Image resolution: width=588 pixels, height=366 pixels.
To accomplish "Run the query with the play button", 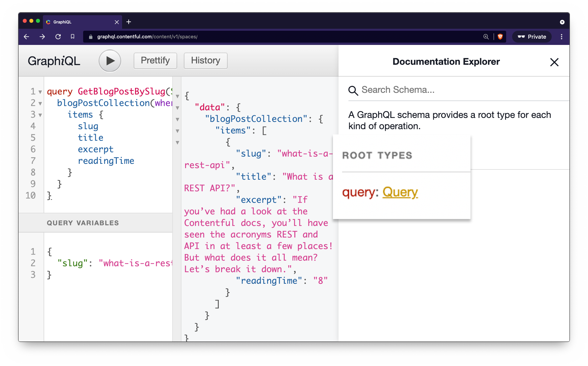I will coord(110,61).
